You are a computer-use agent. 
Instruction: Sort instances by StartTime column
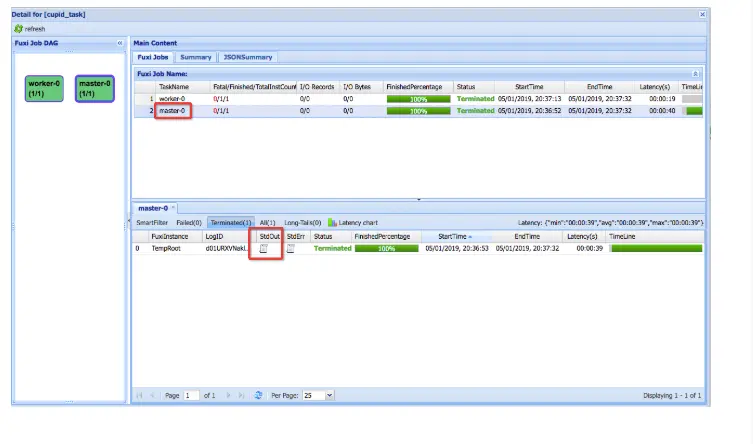[x=456, y=237]
